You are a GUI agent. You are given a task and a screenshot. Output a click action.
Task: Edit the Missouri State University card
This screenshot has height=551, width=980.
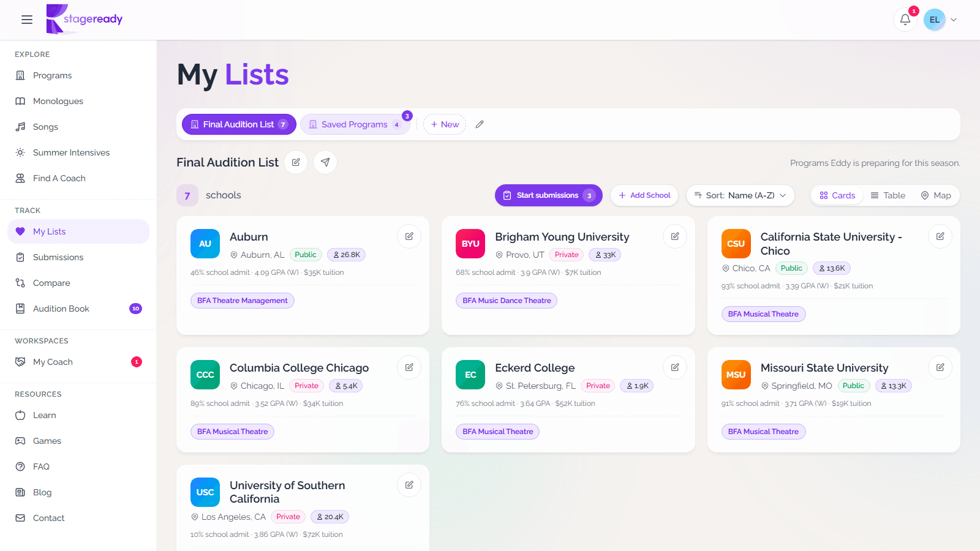[940, 367]
